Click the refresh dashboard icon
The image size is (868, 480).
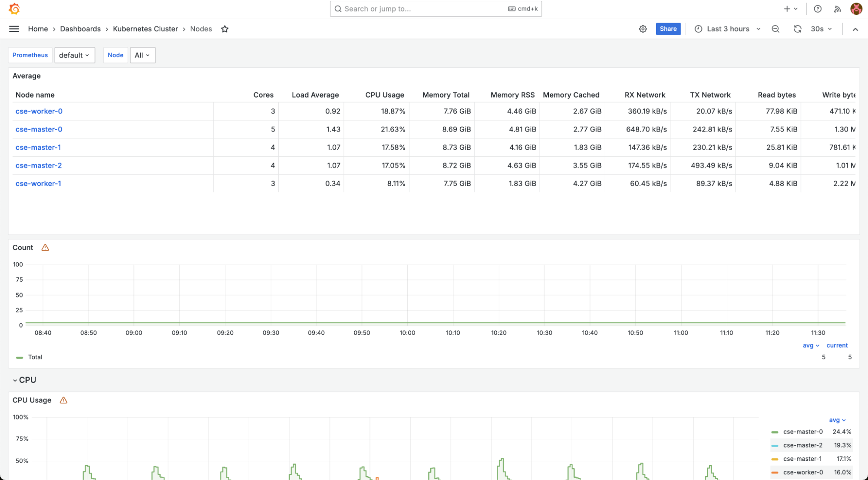[797, 29]
